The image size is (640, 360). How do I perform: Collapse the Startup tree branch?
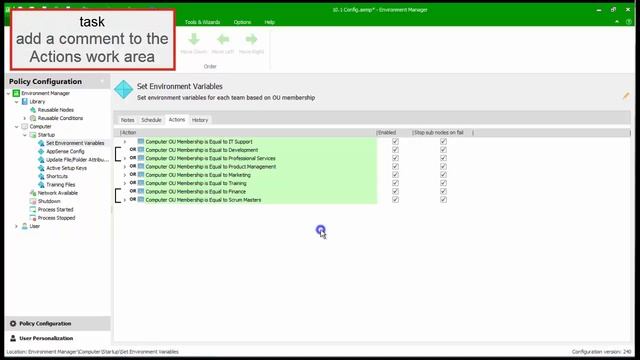(25, 135)
